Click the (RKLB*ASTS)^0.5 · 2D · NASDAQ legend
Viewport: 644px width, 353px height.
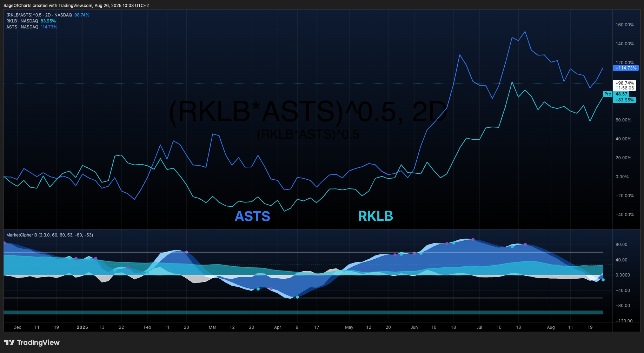coord(39,15)
